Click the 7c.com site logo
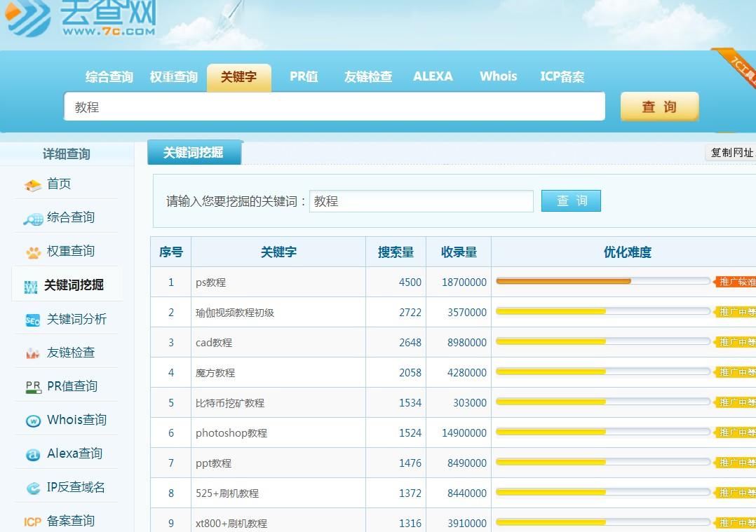 tap(81, 18)
